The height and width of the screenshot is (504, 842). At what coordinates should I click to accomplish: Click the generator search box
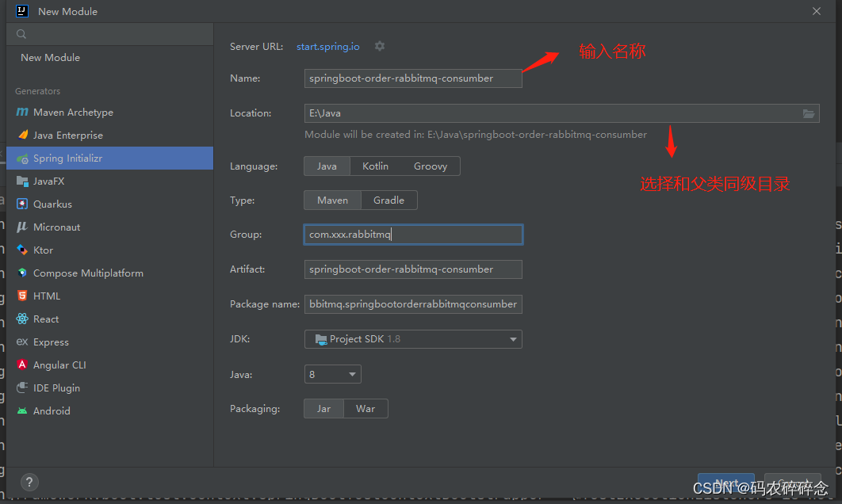coord(109,34)
